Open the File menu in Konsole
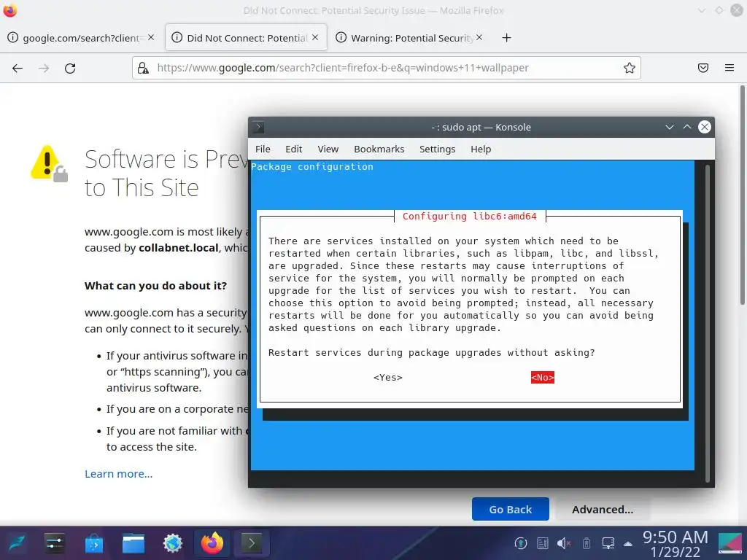The height and width of the screenshot is (560, 747). [263, 149]
